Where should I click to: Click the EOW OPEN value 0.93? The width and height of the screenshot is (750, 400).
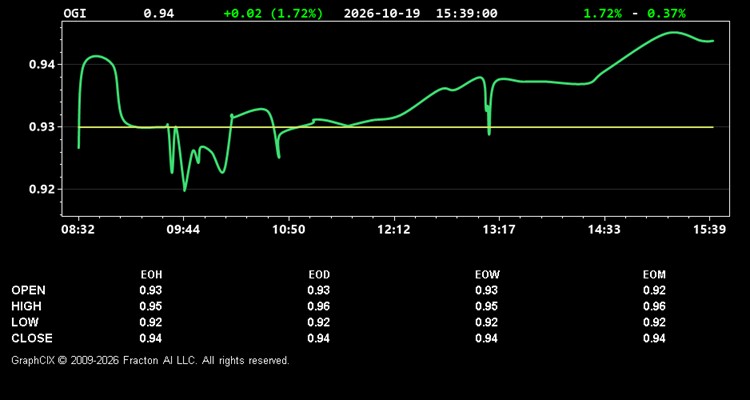coord(486,290)
